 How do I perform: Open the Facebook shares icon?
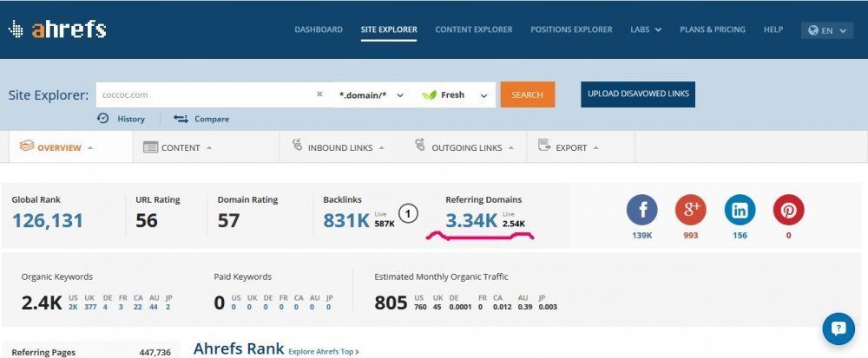[x=641, y=210]
